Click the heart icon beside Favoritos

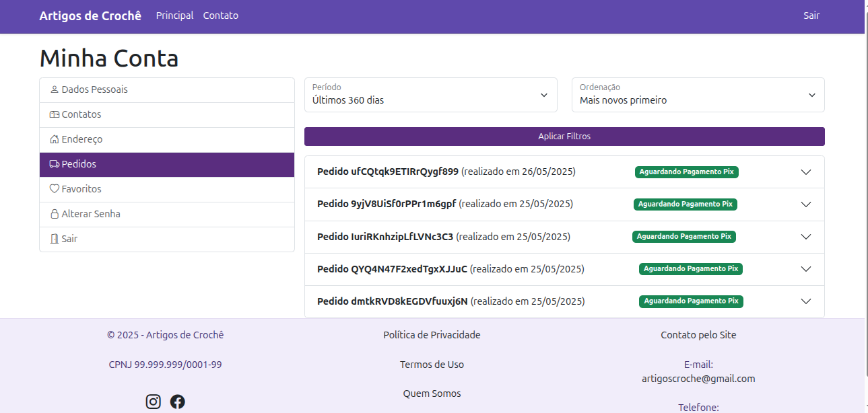click(55, 189)
